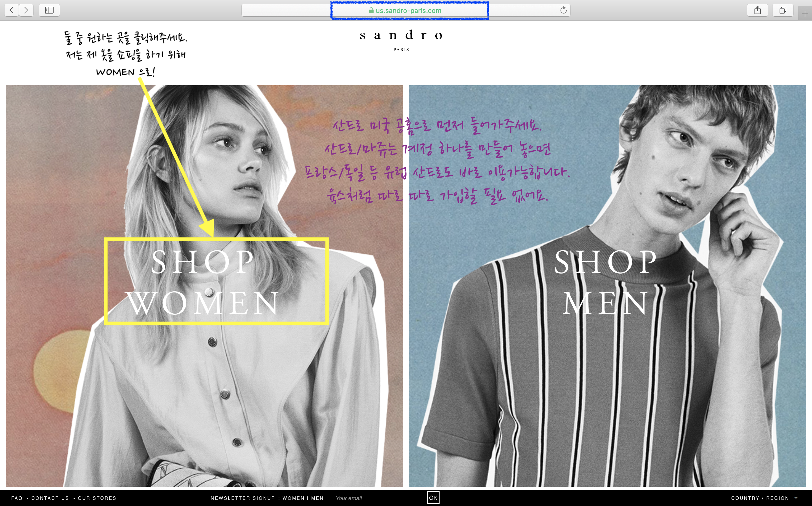The image size is (812, 506).
Task: Select MEN for newsletter signup
Action: coord(317,498)
